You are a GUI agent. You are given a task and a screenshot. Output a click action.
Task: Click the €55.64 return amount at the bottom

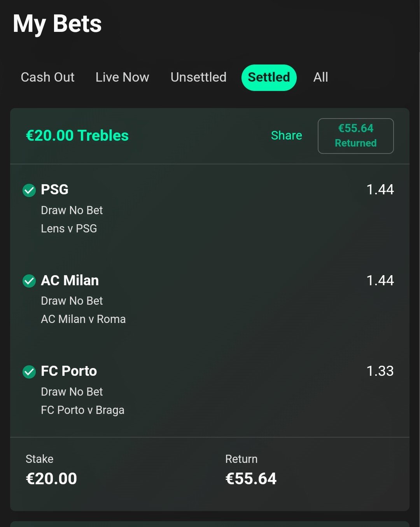tap(251, 478)
